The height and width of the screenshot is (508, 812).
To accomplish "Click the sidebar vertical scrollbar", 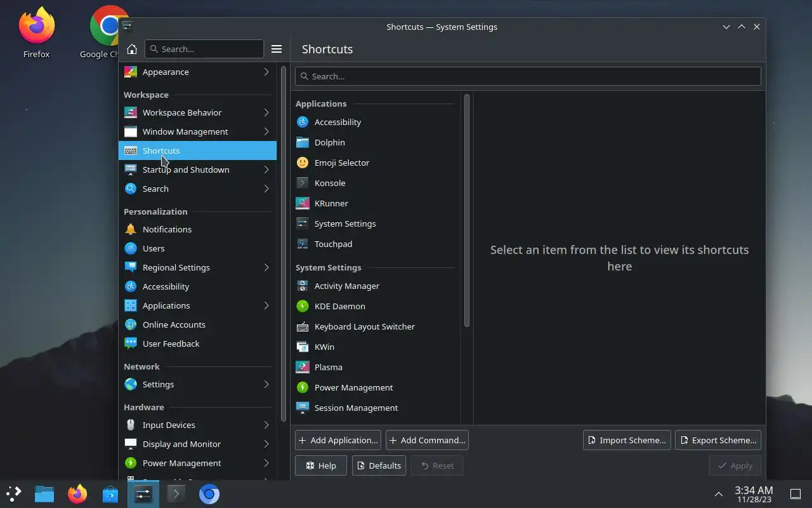I will pos(284,244).
